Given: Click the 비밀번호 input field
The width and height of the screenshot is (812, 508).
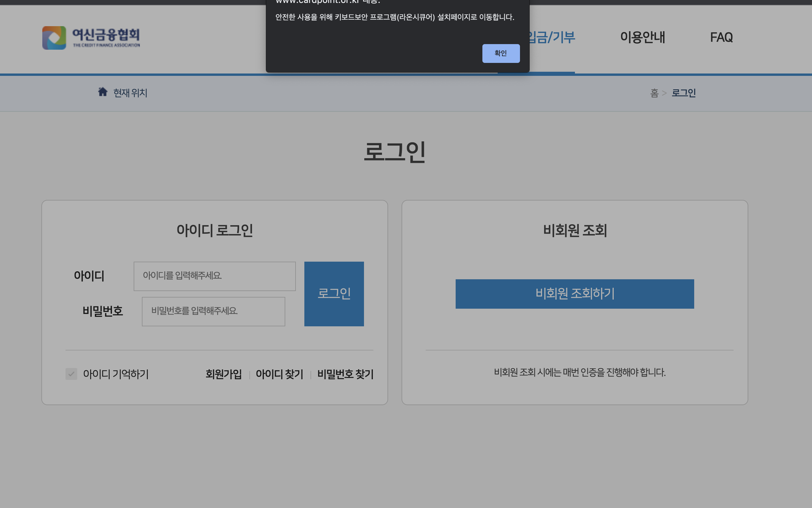Looking at the screenshot, I should pos(213,311).
